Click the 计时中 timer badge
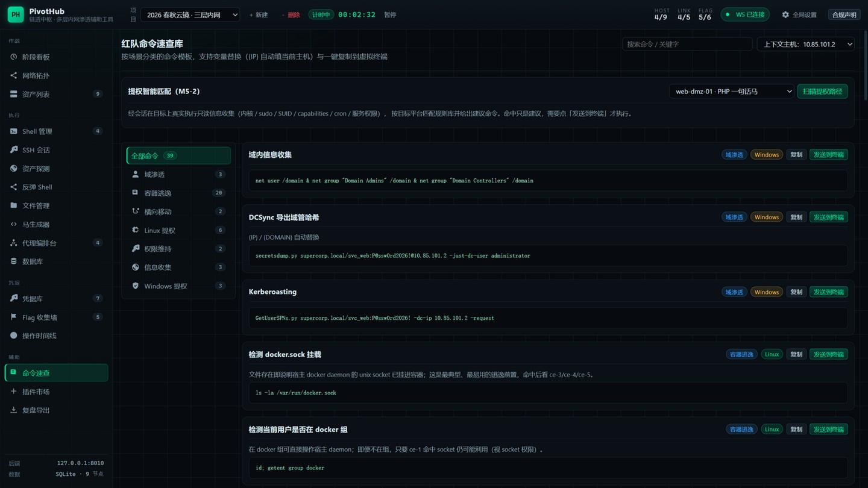The height and width of the screenshot is (488, 868). point(321,14)
